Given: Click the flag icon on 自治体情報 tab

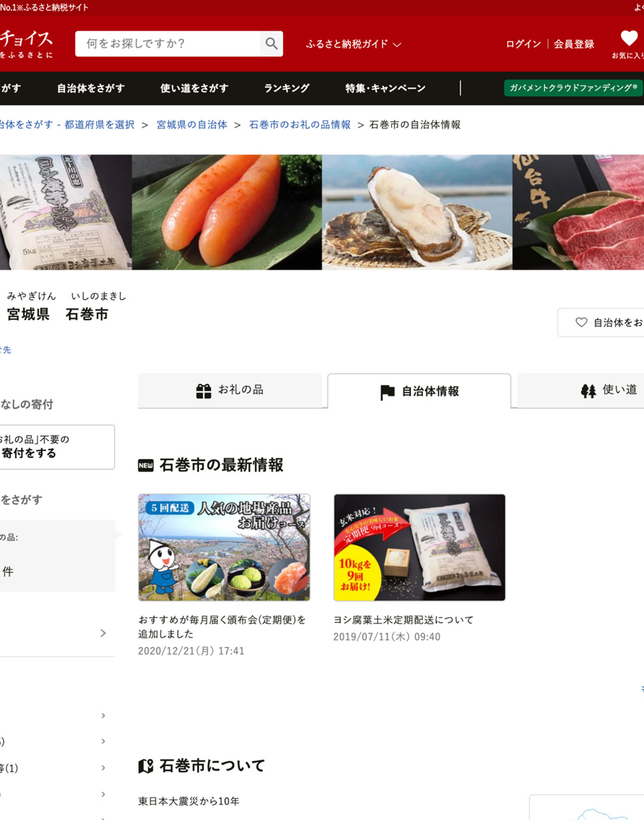Looking at the screenshot, I should point(387,392).
